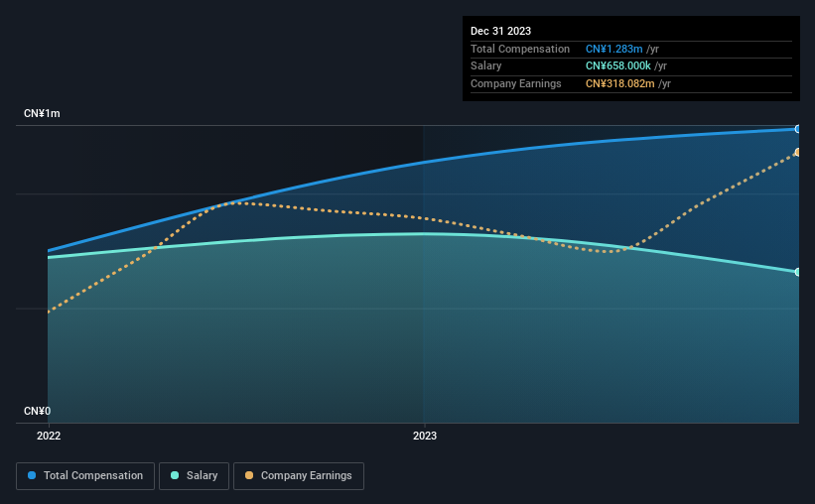Viewport: 815px width, 504px height.
Task: Click the 2023 x-axis label
Action: tap(425, 436)
